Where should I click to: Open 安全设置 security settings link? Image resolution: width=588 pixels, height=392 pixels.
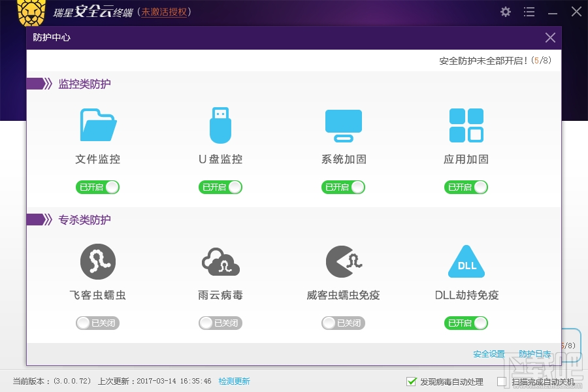489,354
